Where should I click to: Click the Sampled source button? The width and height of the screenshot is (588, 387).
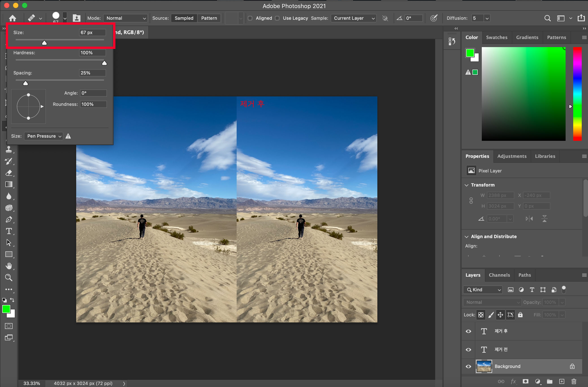184,18
